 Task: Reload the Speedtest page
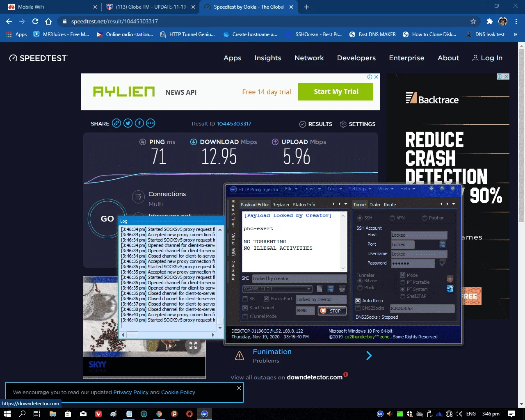coord(35,21)
